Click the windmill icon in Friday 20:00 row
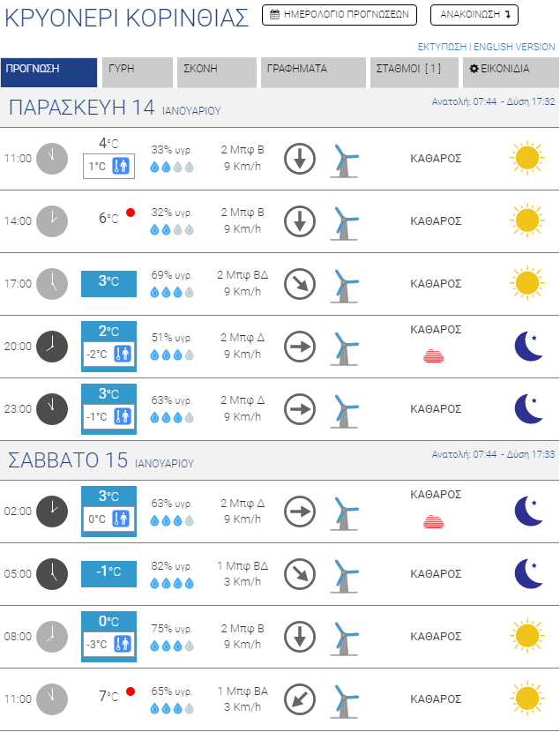 pos(345,347)
